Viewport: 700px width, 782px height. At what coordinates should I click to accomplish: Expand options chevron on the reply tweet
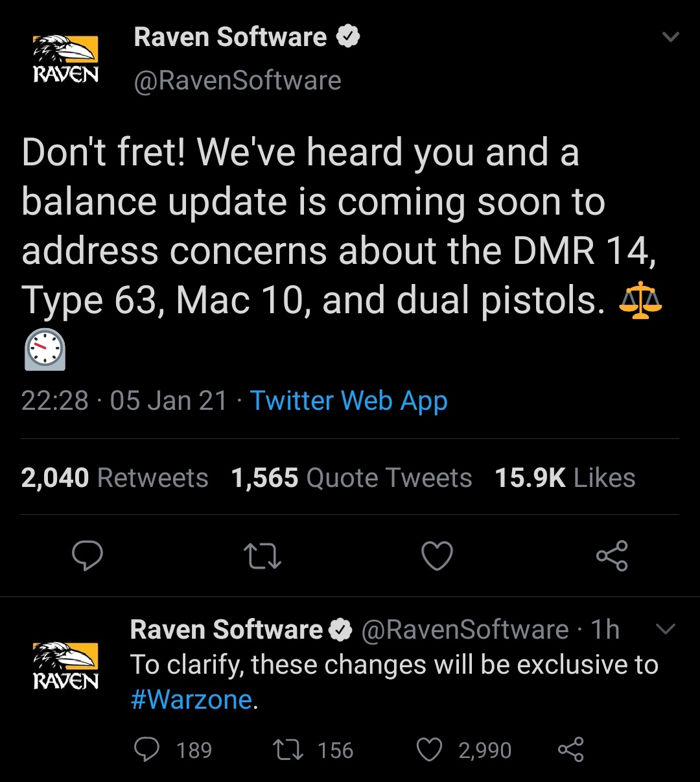tap(666, 629)
